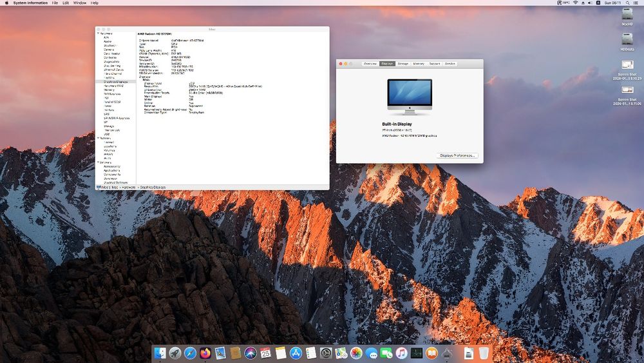The image size is (644, 363).
Task: Select Graphics/Displays in sidebar
Action: 115,82
